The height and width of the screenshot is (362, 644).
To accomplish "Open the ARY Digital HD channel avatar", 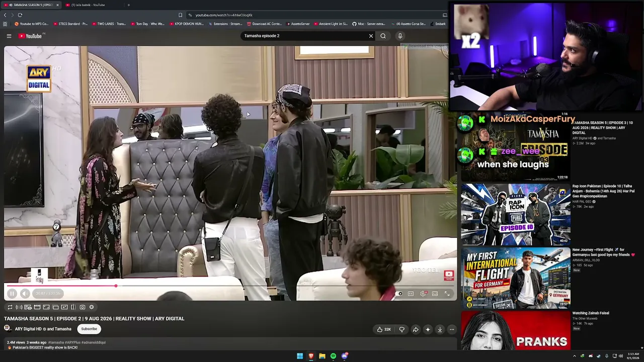I will pos(8,329).
